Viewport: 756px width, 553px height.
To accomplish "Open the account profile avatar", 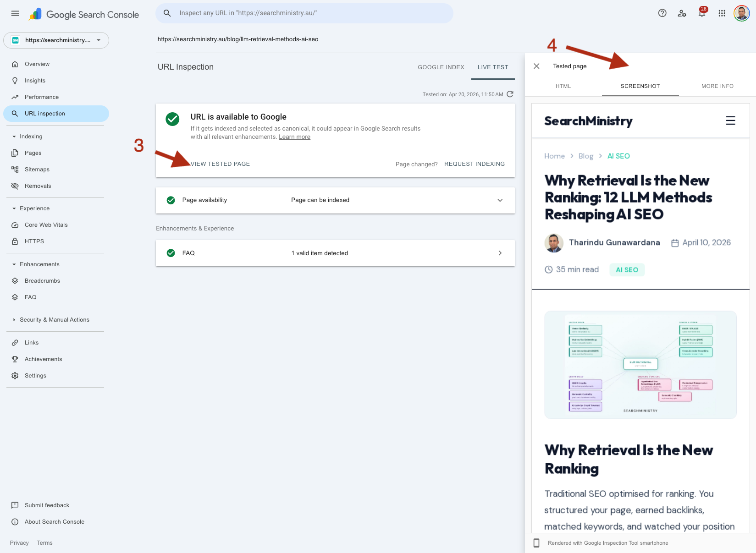I will tap(741, 13).
